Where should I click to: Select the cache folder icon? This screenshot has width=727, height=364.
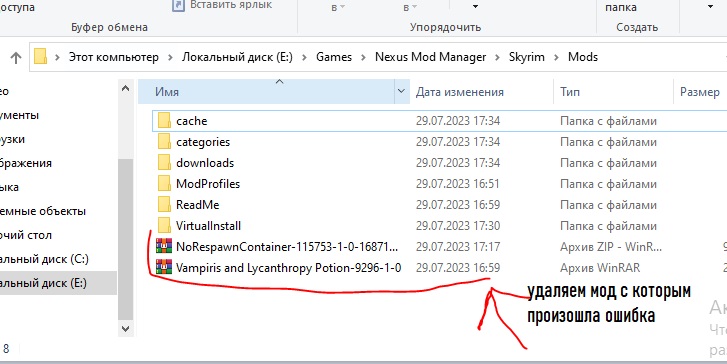[x=164, y=121]
